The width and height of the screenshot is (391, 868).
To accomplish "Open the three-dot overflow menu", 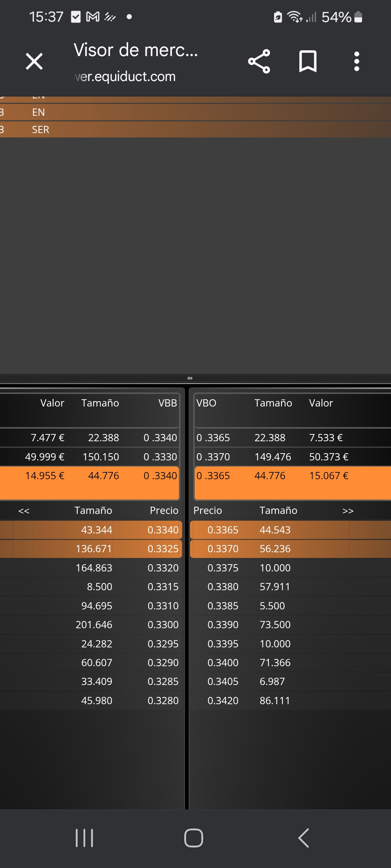I will click(x=357, y=61).
